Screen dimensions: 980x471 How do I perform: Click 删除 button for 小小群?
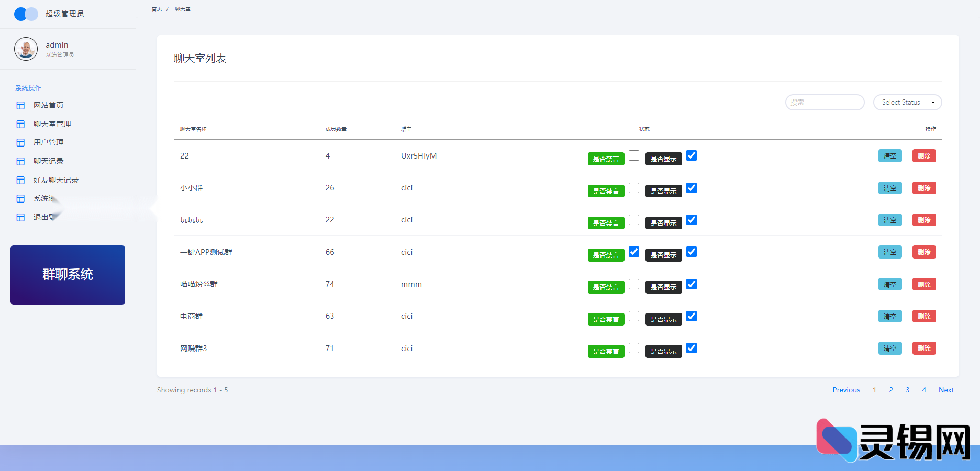[x=924, y=188]
